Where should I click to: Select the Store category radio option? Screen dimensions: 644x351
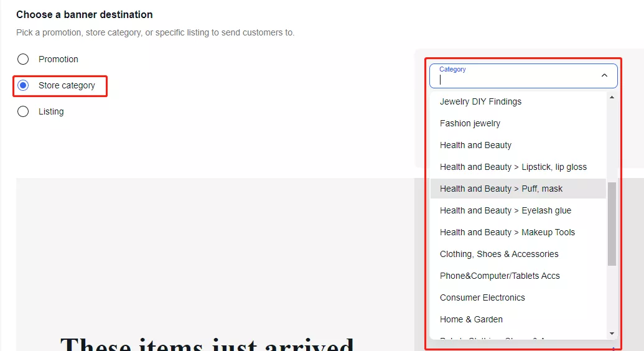point(23,85)
